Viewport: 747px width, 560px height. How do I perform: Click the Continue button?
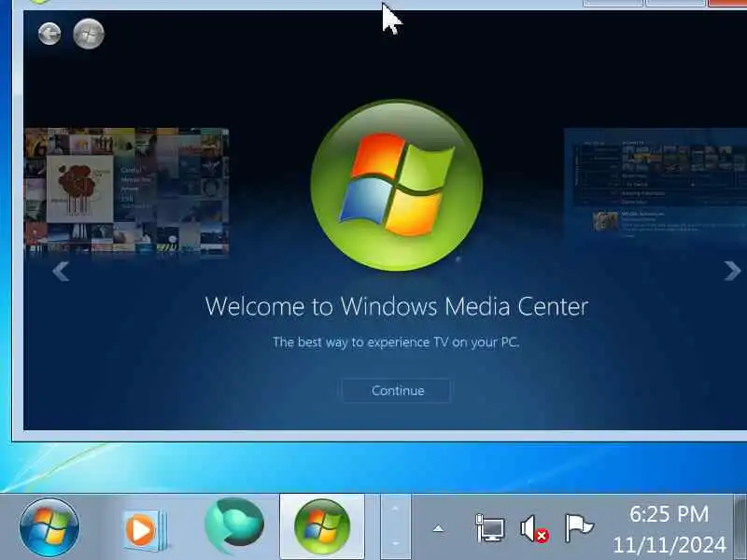[396, 390]
